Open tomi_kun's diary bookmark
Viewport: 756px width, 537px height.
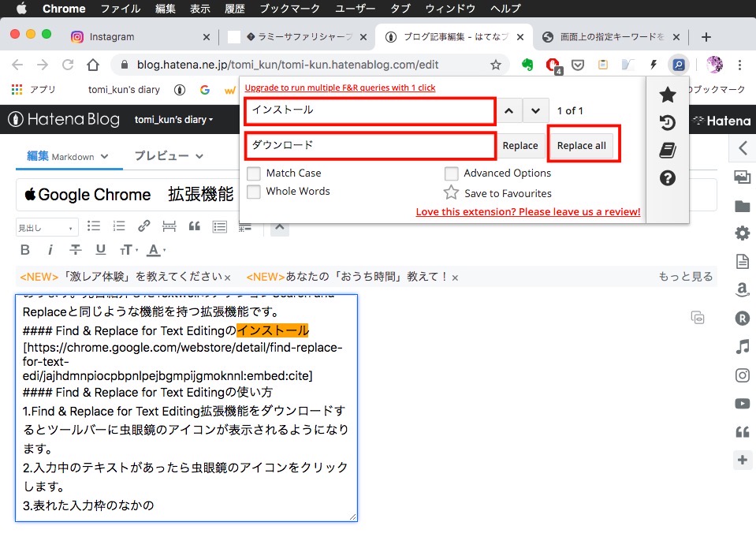click(x=124, y=90)
